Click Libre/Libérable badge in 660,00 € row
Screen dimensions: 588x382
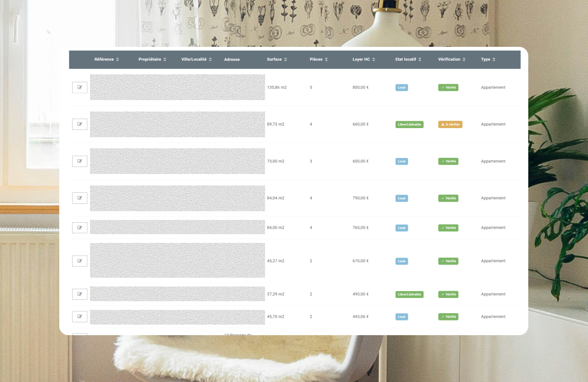pos(409,124)
